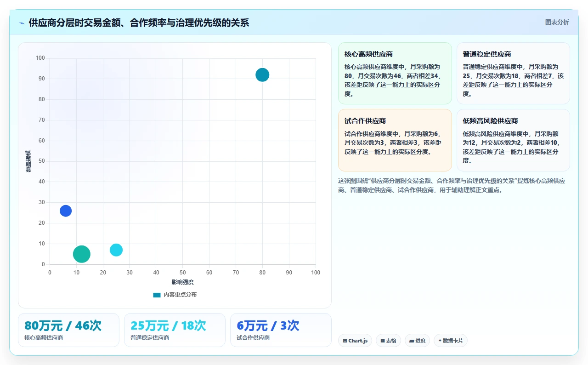This screenshot has width=588, height=365.
Task: Open the 低频高风险供应商 description card
Action: [x=513, y=140]
